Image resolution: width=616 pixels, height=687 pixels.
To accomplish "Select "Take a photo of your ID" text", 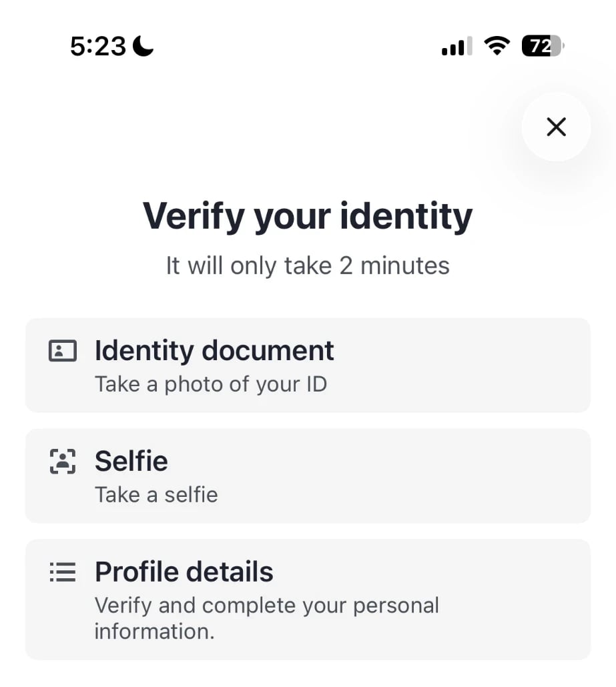I will click(x=211, y=384).
